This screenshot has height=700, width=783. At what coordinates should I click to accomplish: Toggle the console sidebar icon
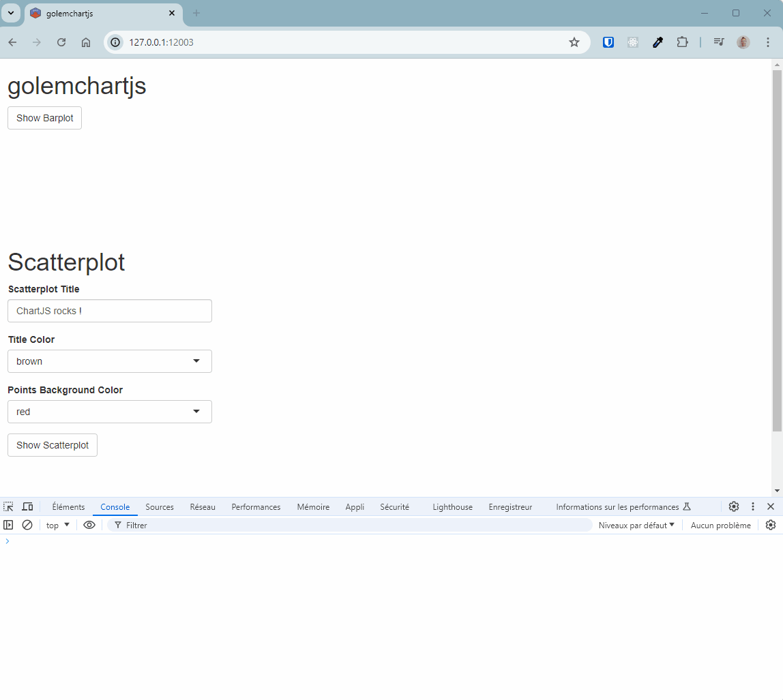click(x=8, y=525)
